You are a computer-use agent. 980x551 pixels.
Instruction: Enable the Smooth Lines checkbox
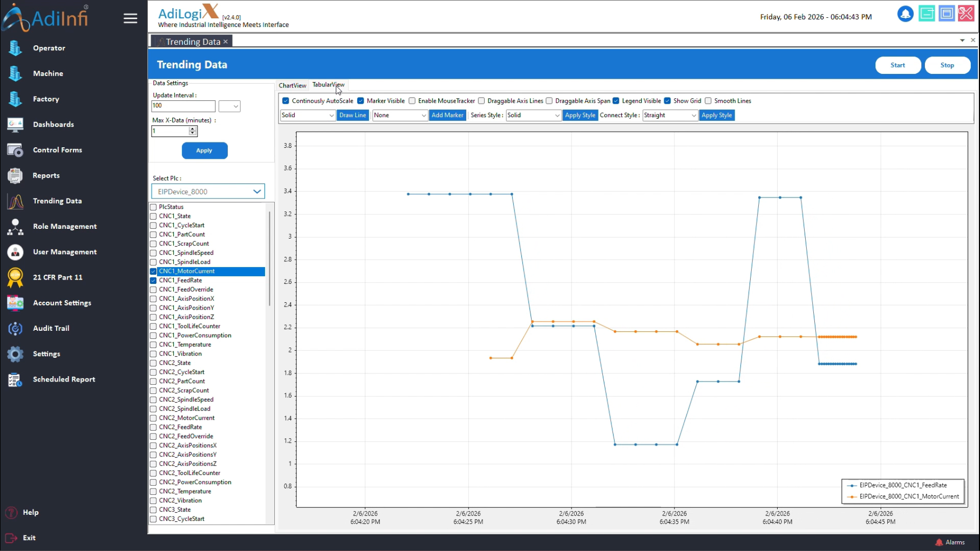[x=708, y=101]
